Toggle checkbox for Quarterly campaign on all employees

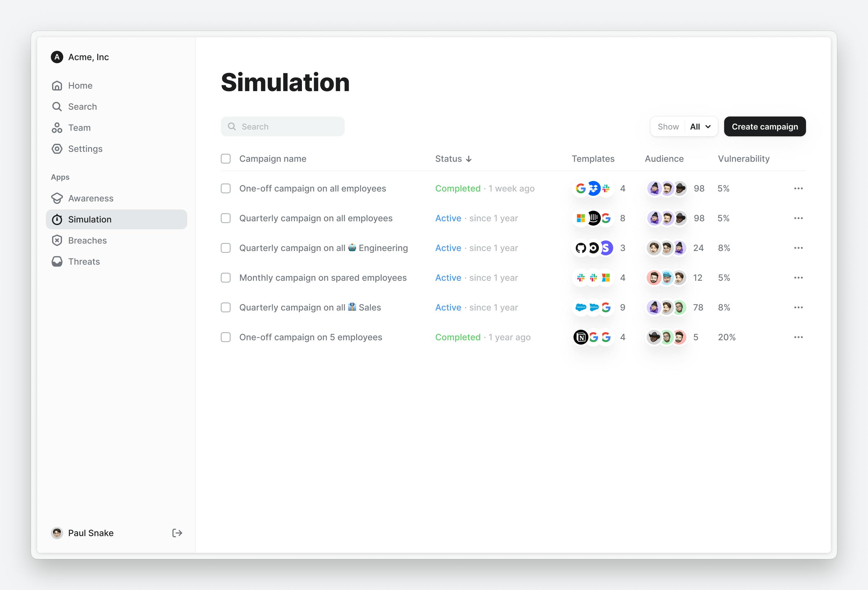225,218
